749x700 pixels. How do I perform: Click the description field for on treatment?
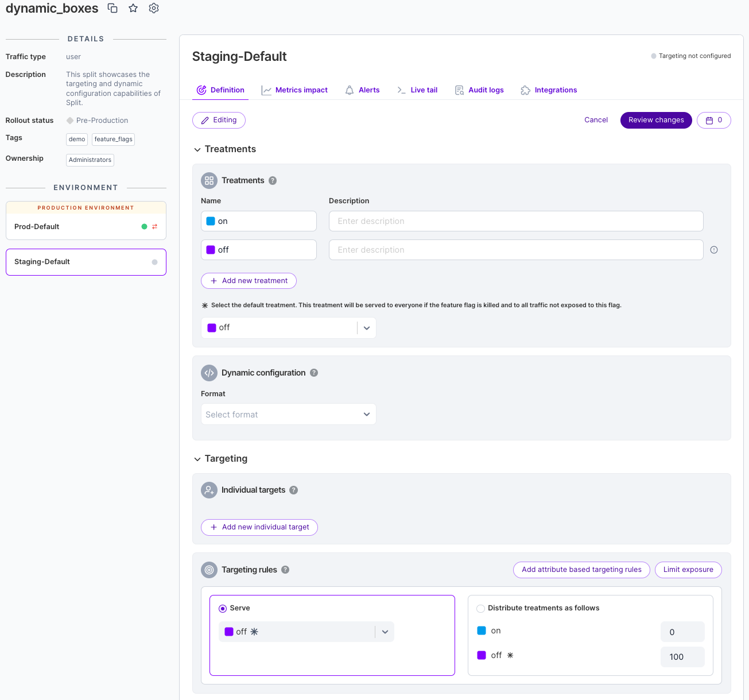pos(515,221)
